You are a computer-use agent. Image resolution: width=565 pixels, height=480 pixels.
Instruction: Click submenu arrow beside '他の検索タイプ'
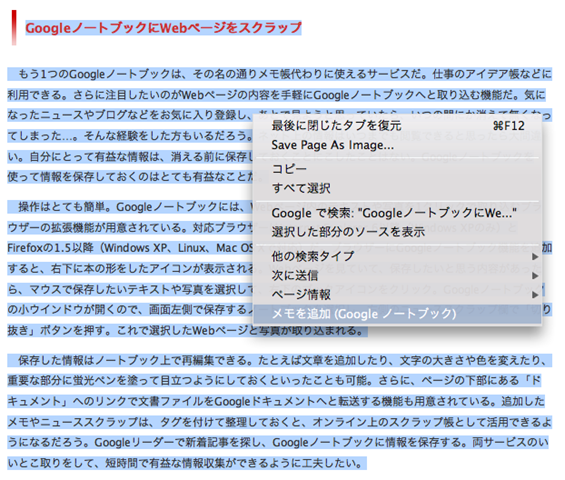[535, 257]
